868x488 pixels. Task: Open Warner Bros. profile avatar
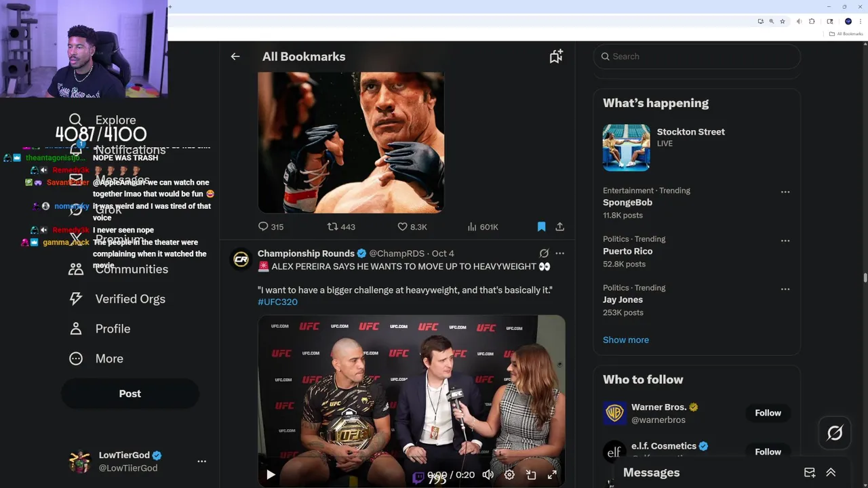coord(615,413)
